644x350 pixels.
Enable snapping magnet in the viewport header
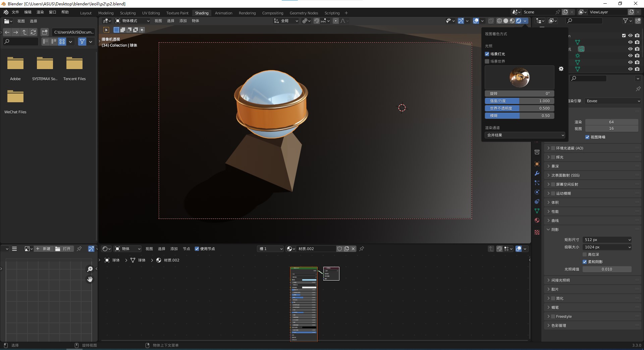click(x=316, y=21)
